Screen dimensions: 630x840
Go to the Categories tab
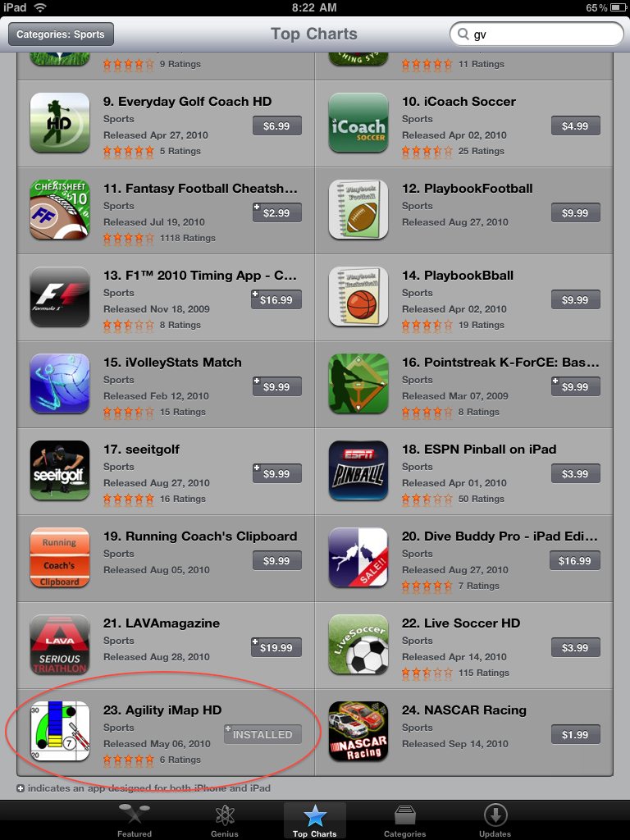pyautogui.click(x=405, y=820)
